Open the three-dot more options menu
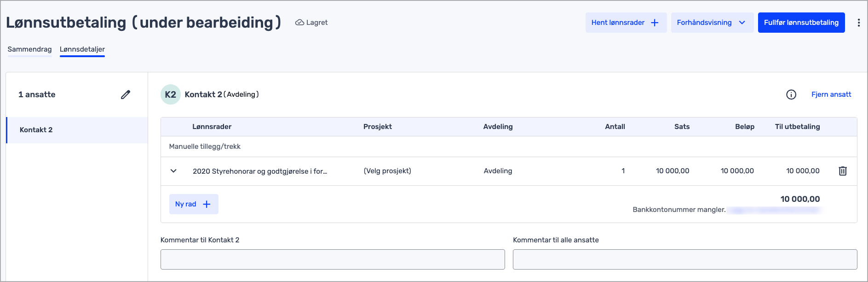 point(858,23)
